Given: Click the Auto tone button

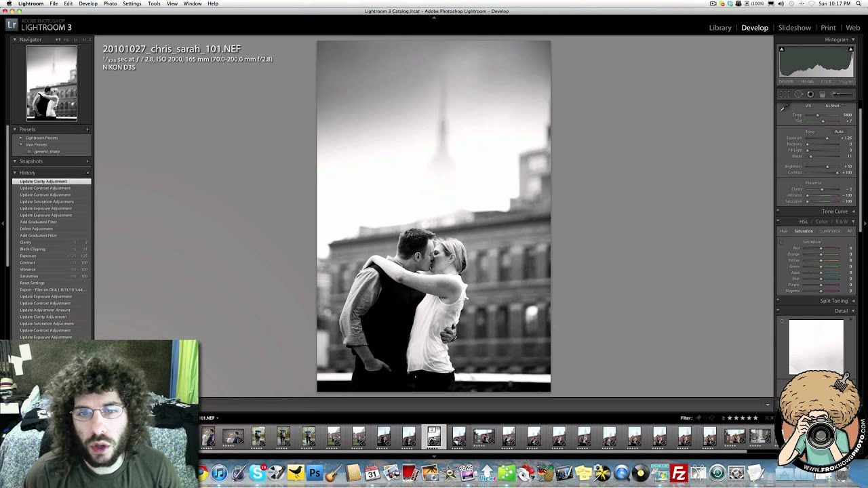Looking at the screenshot, I should (839, 131).
